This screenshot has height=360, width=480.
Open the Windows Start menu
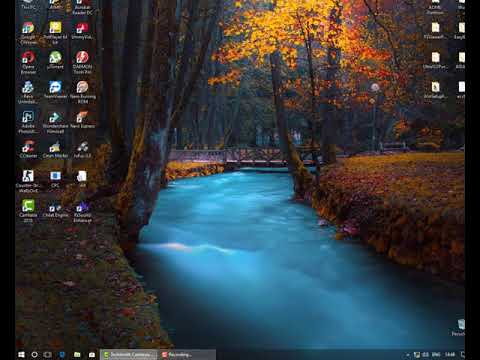21,355
